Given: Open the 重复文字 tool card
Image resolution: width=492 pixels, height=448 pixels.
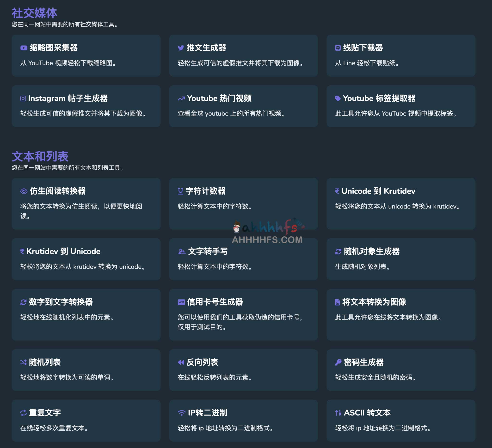Looking at the screenshot, I should (86, 421).
